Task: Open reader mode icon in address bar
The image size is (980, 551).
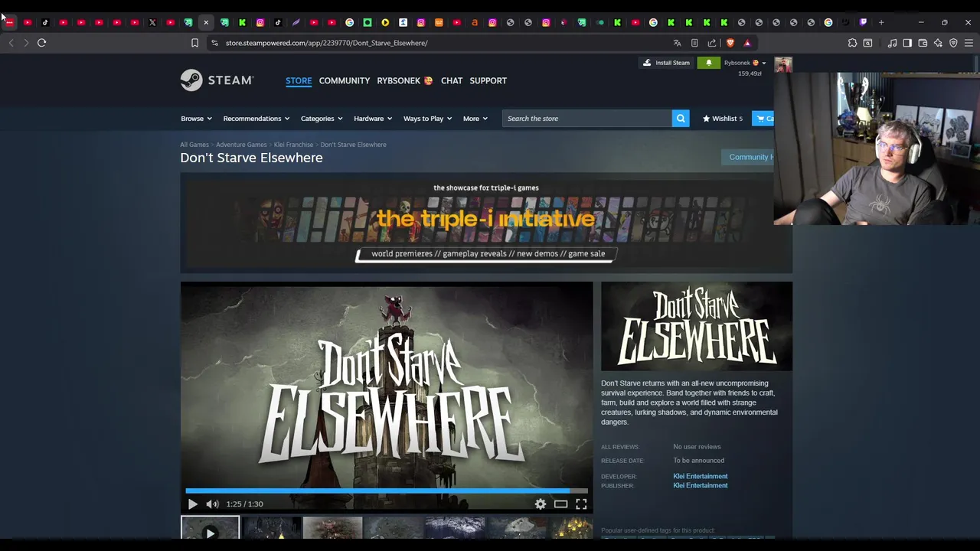Action: coord(694,43)
